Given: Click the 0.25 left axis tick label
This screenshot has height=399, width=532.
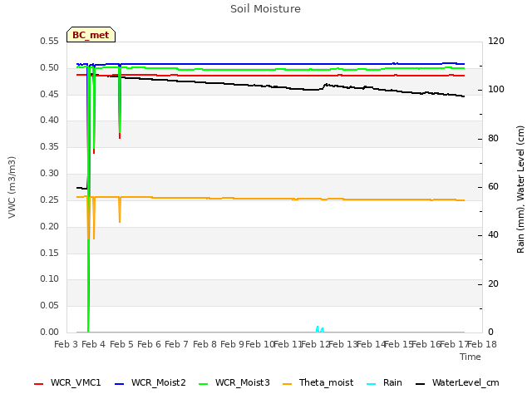Looking at the screenshot, I should [50, 199].
